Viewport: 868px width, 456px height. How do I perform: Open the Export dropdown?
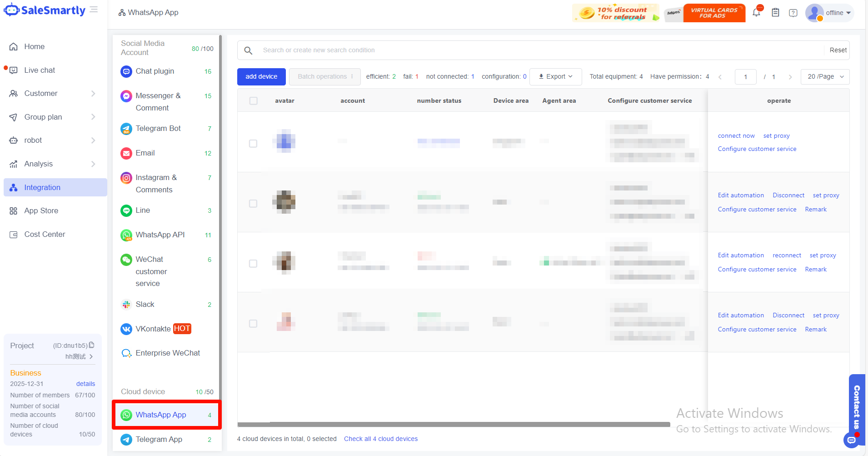555,77
